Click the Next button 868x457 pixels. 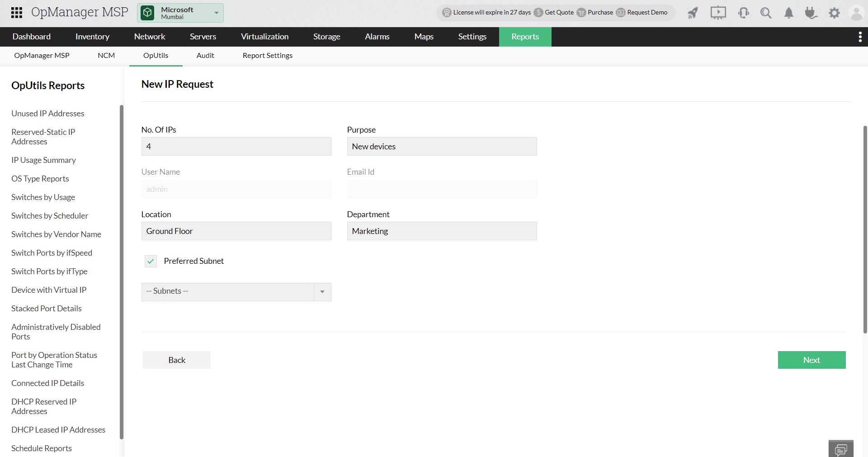click(811, 360)
